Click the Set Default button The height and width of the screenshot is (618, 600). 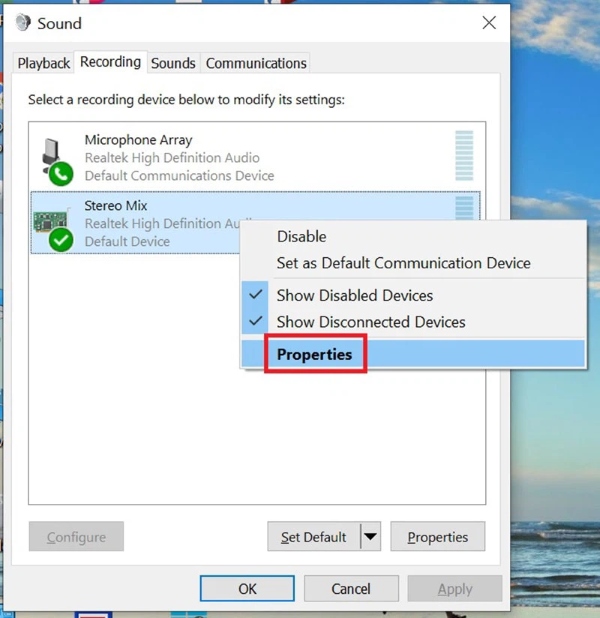click(x=313, y=537)
